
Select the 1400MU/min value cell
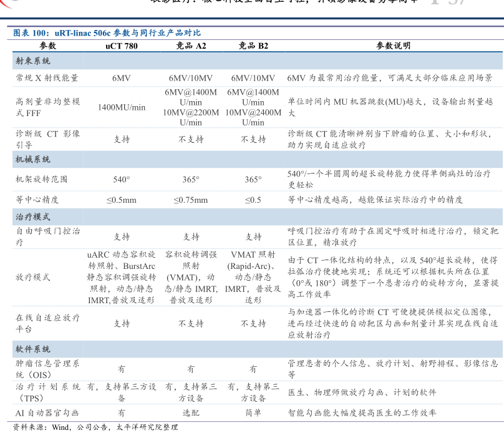click(x=121, y=107)
